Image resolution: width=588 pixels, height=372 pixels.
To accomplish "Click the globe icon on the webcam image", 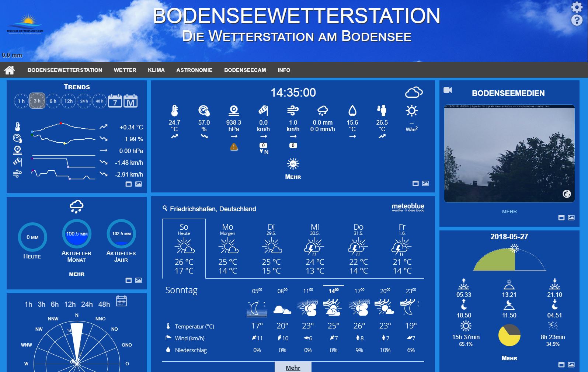I will tap(567, 194).
